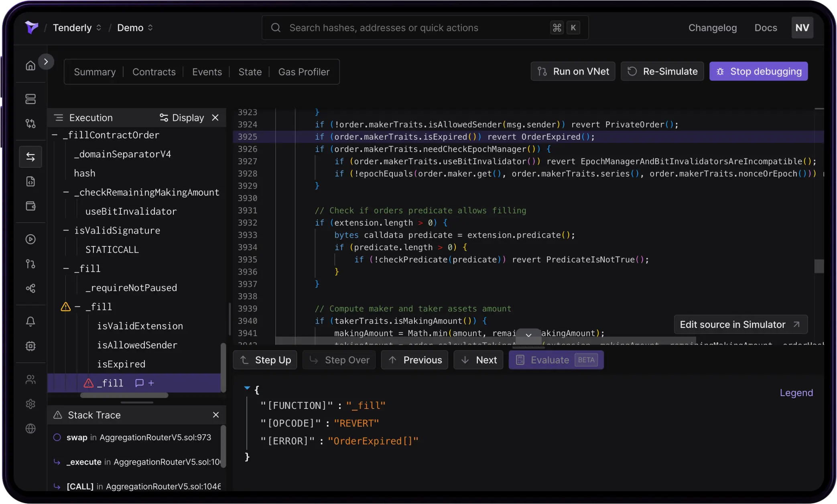Screen dimensions: 837x504
Task: Open the Contracts tab
Action: click(154, 72)
